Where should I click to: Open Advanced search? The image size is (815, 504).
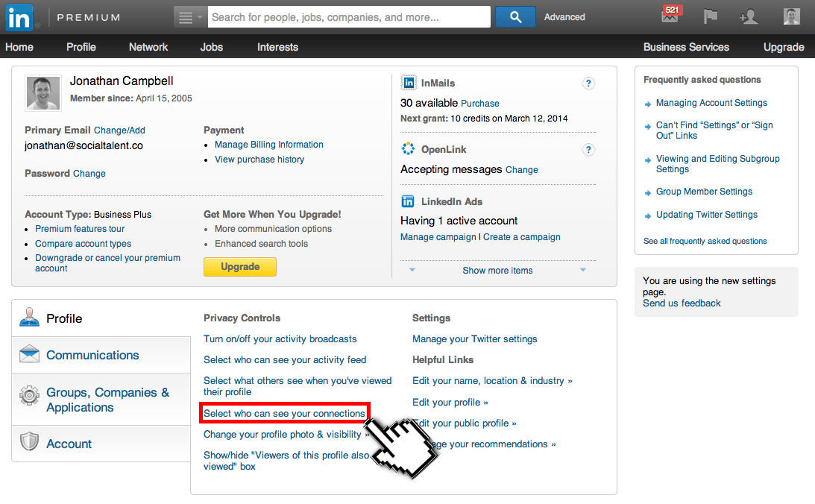564,17
